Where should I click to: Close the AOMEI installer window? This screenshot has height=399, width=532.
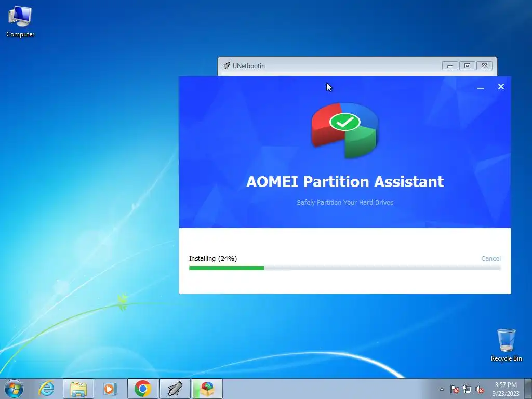click(x=501, y=87)
